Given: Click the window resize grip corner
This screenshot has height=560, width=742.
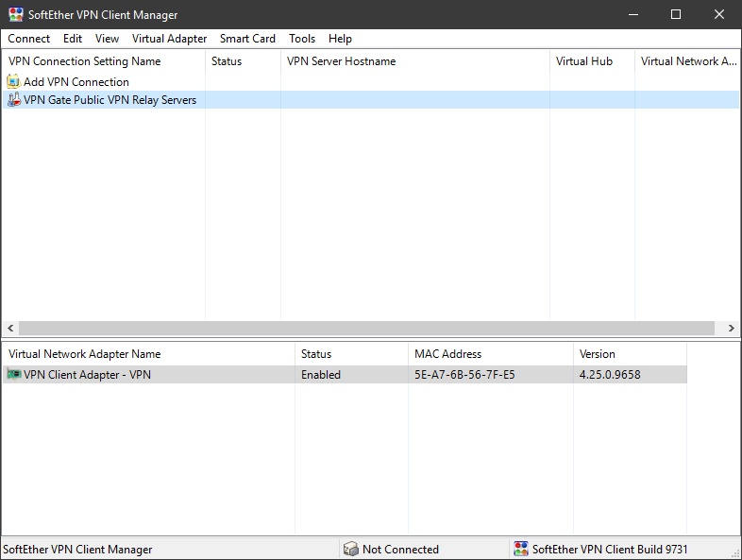Looking at the screenshot, I should point(735,552).
